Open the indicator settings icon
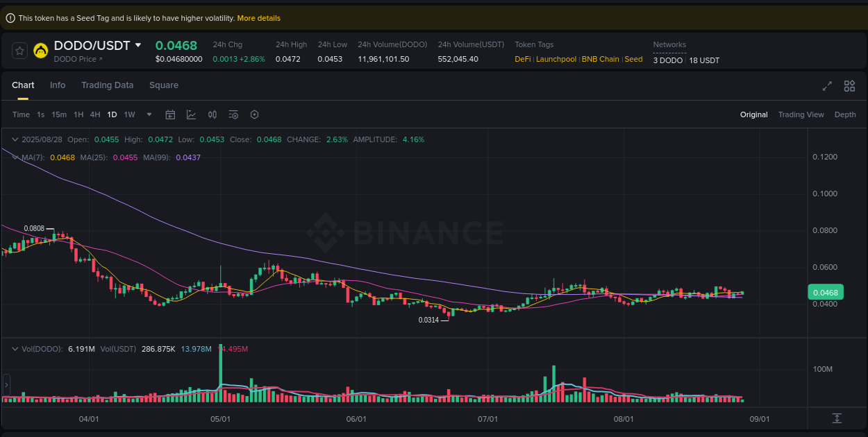This screenshot has height=437, width=868. tap(233, 114)
